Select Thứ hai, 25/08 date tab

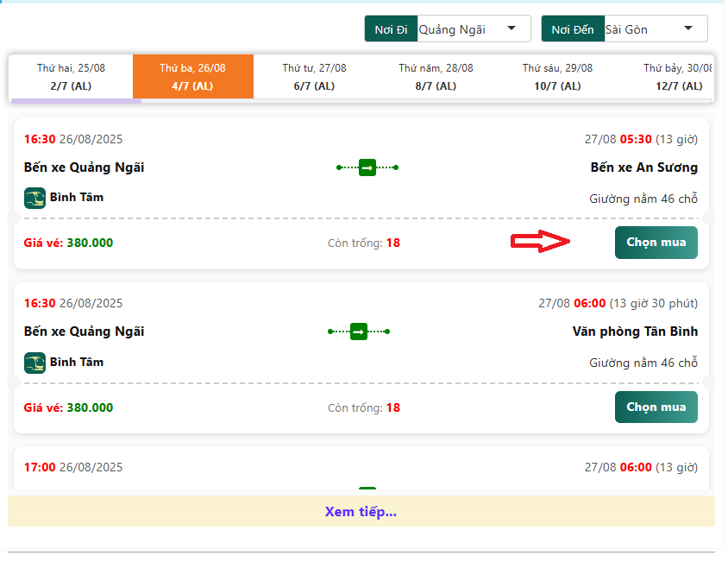click(71, 76)
